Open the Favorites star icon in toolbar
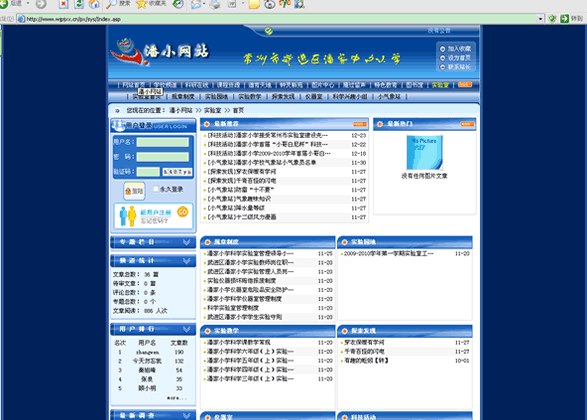Viewport: 587px width, 420px height. (142, 4)
